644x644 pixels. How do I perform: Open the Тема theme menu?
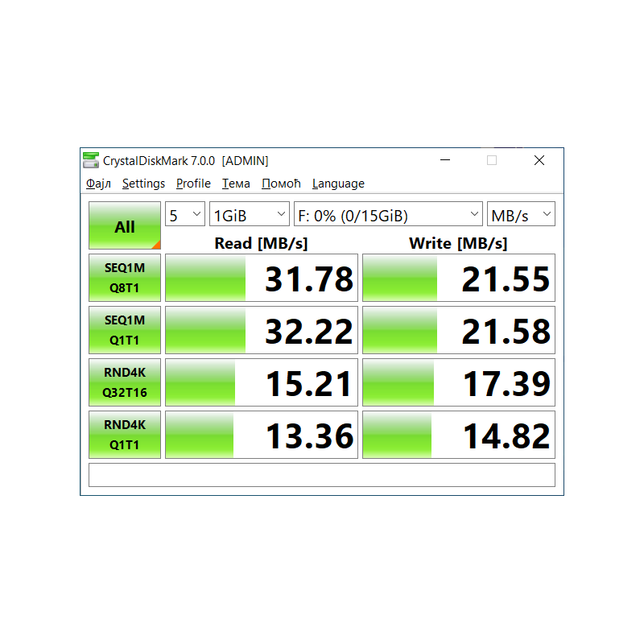(235, 184)
